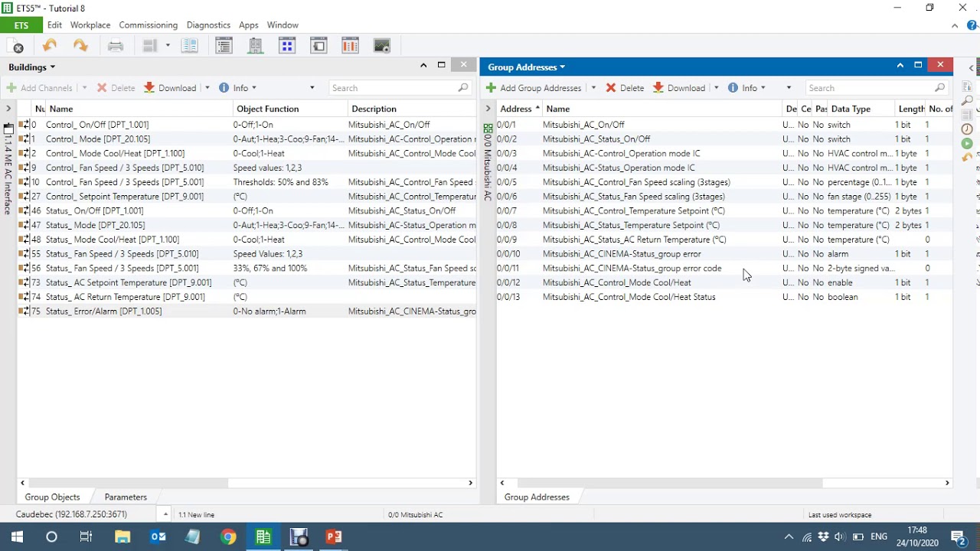Collapse the right sidebar with the chevron
The height and width of the screenshot is (551, 980).
[x=972, y=68]
